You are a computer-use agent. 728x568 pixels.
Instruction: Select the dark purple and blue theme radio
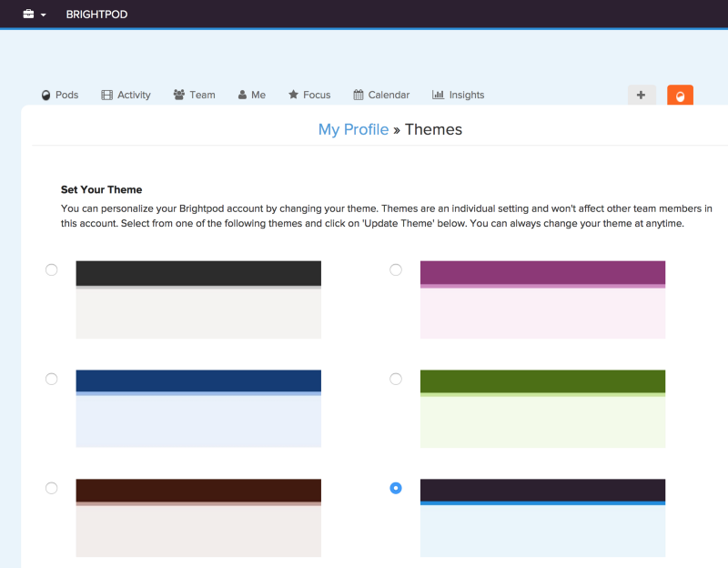pyautogui.click(x=396, y=488)
